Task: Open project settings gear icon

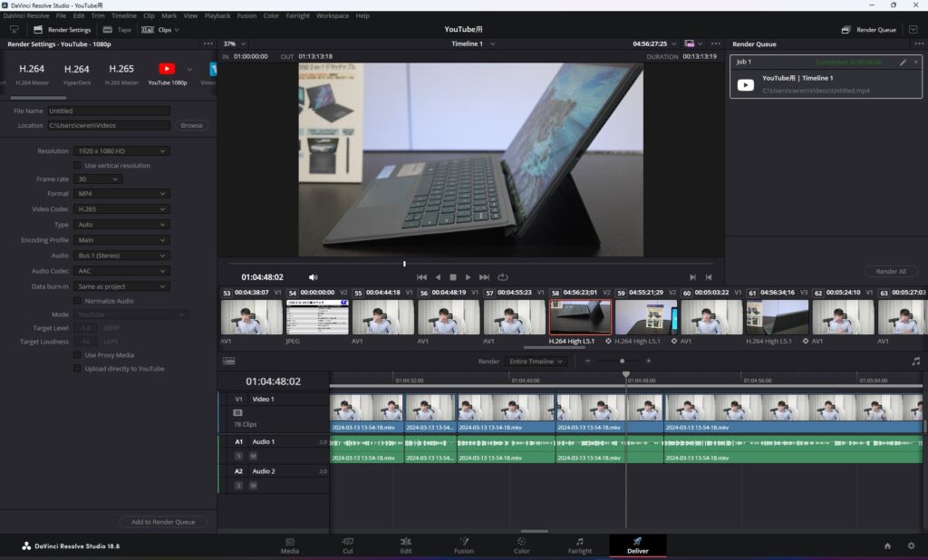Action: tap(912, 546)
